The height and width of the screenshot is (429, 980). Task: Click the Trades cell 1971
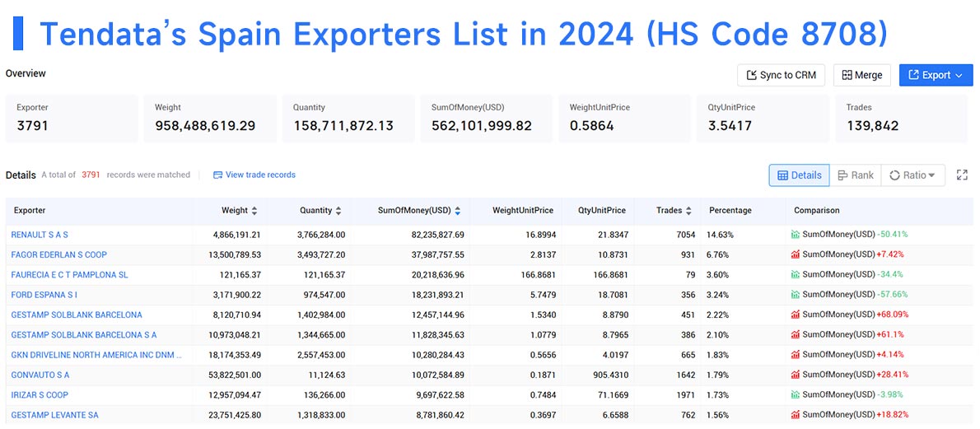[x=686, y=394]
